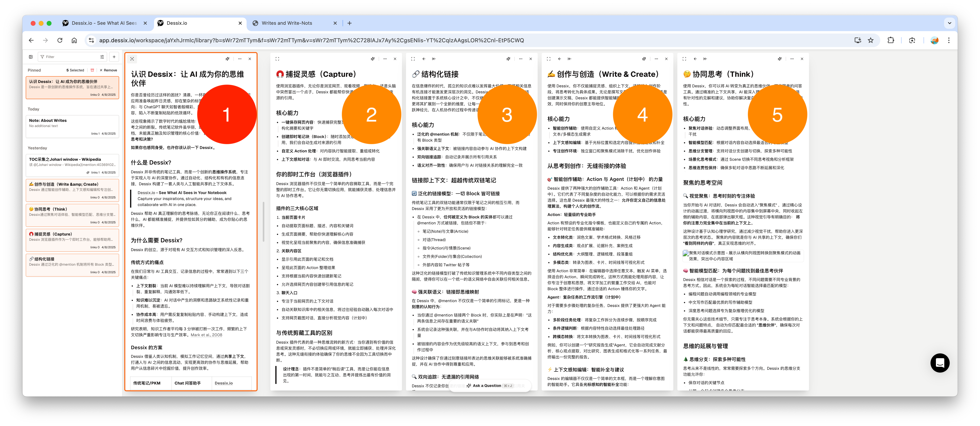Open pinned note 认识 Dessix in sidebar

pyautogui.click(x=72, y=88)
